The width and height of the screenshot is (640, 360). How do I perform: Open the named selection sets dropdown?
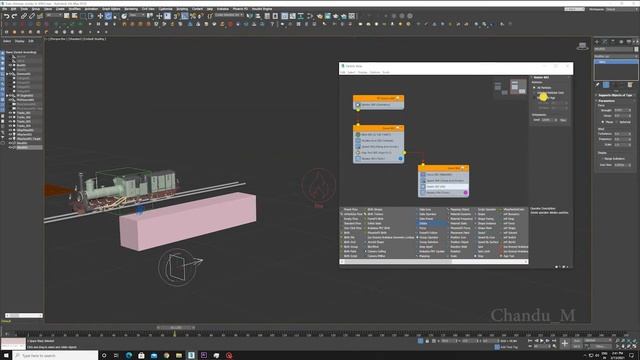pos(229,15)
